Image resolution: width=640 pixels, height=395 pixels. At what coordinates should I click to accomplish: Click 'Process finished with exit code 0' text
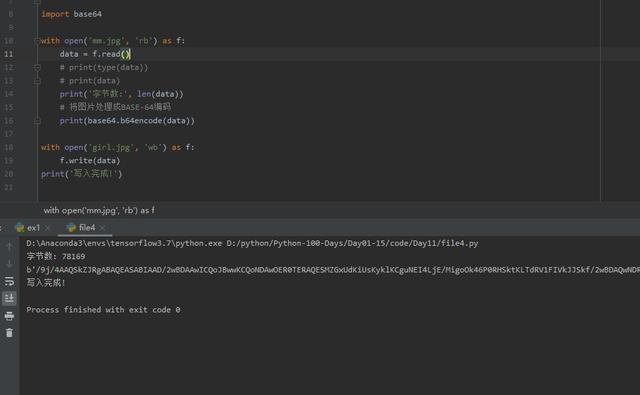click(x=103, y=310)
